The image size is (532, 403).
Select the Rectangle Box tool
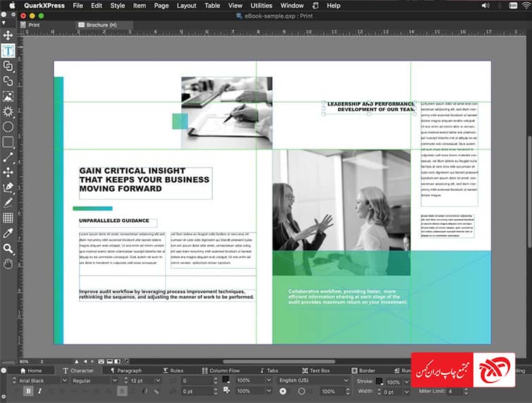[x=8, y=142]
